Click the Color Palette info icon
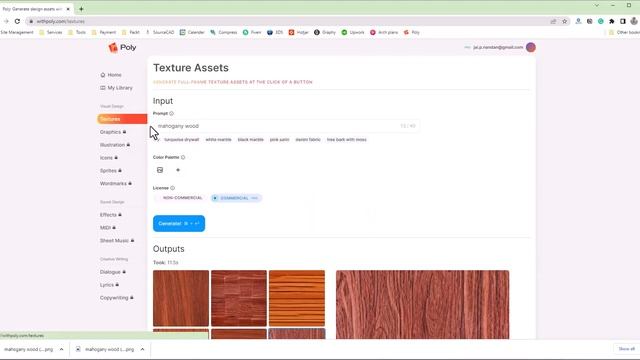This screenshot has width=640, height=360. pos(183,157)
